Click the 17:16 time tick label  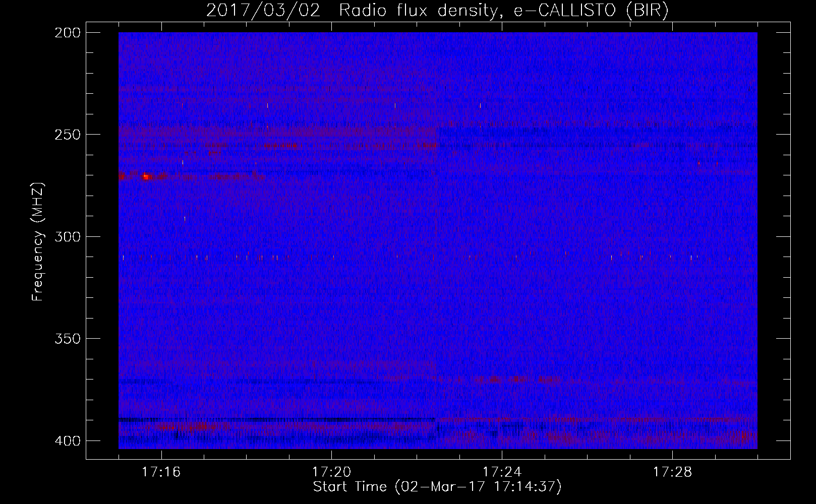(161, 472)
